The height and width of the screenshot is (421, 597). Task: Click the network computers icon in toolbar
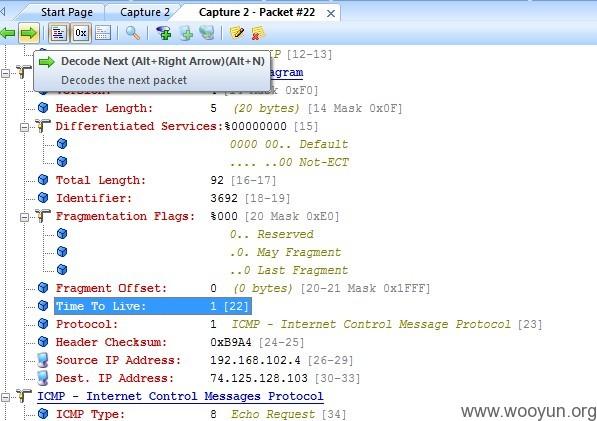pyautogui.click(x=207, y=33)
